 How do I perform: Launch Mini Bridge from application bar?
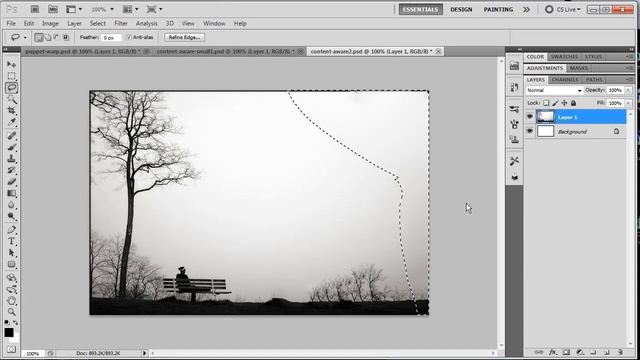pos(53,9)
